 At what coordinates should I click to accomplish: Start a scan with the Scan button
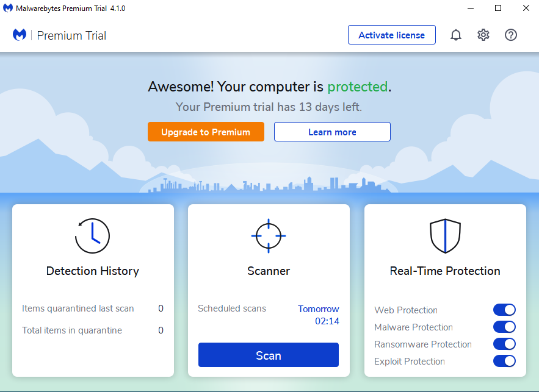[x=269, y=355]
